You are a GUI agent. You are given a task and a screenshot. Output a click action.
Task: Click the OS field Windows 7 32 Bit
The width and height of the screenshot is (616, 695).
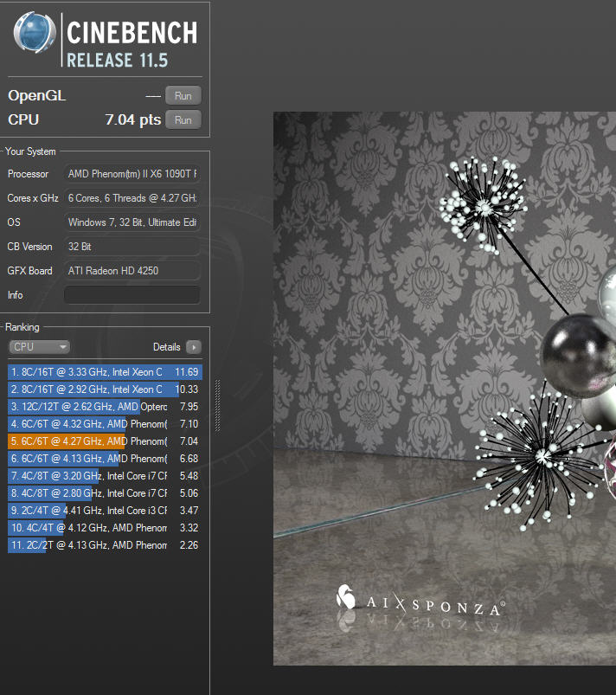click(132, 222)
